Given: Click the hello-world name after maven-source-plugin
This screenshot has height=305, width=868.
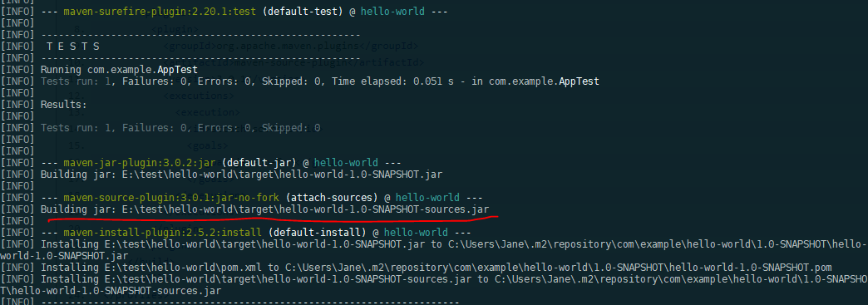Looking at the screenshot, I should (427, 198).
